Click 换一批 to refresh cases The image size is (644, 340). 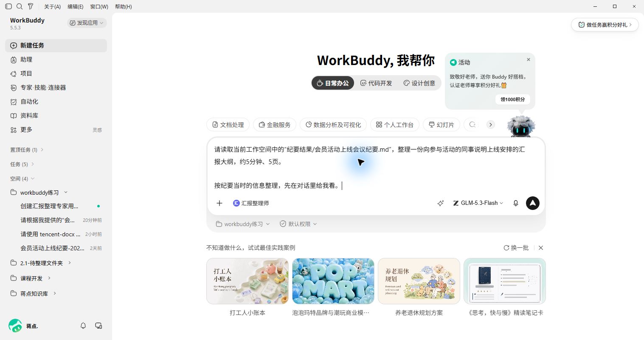[516, 248]
